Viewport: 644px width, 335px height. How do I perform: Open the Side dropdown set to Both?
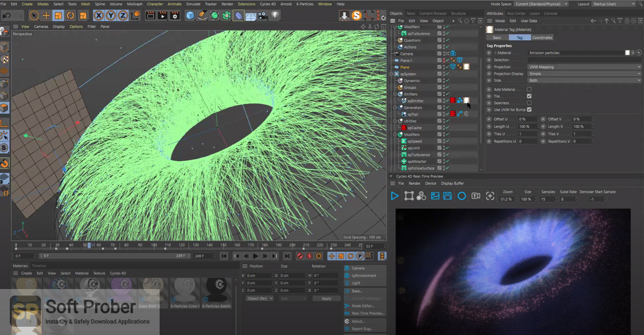584,80
